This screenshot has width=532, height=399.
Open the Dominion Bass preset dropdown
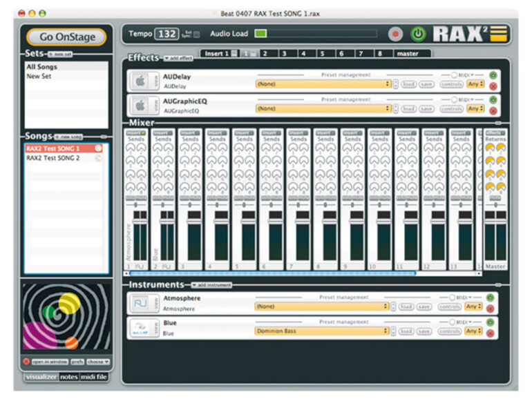(323, 331)
